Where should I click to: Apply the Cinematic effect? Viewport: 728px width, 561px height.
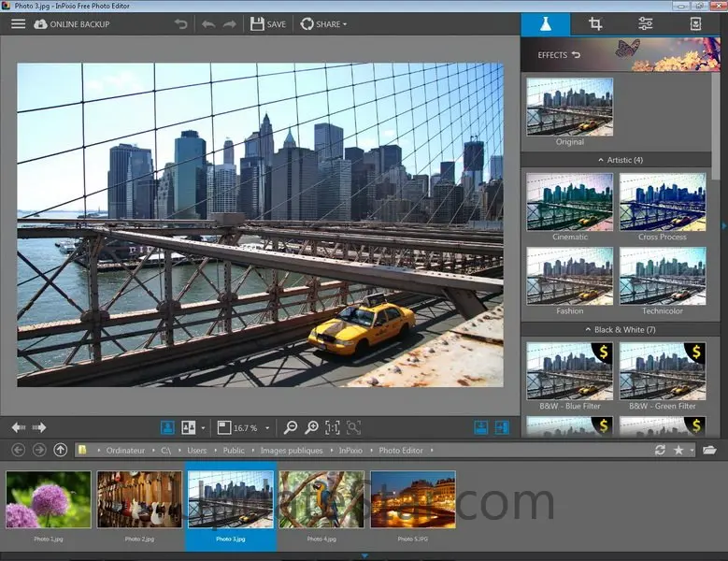pos(570,202)
